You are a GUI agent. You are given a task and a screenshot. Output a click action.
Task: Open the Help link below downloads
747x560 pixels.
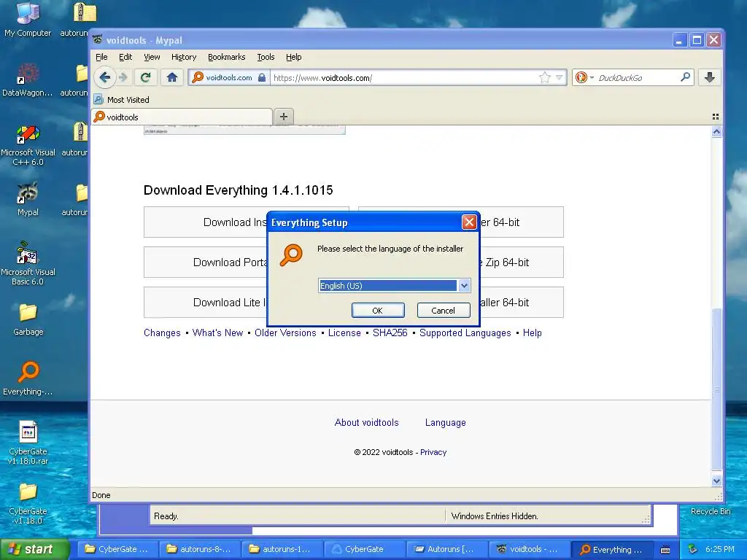pos(532,332)
